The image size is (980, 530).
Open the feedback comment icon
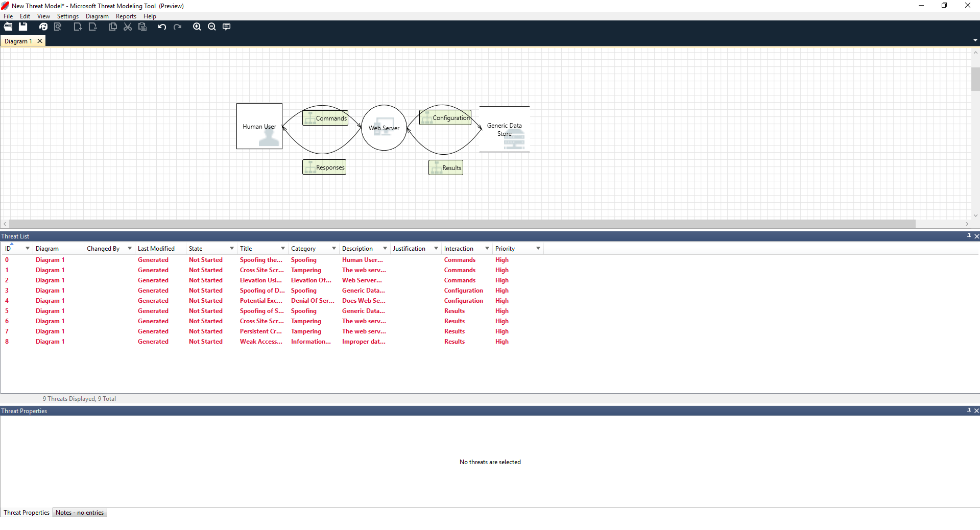coord(226,27)
